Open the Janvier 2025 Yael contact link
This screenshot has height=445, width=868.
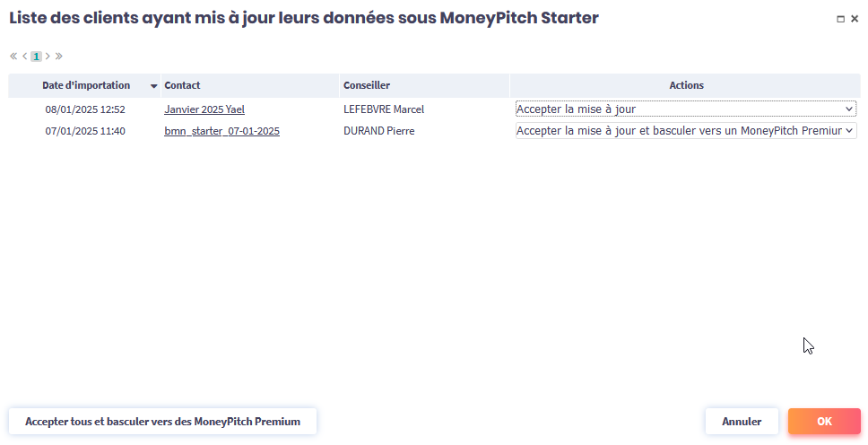[x=204, y=109]
